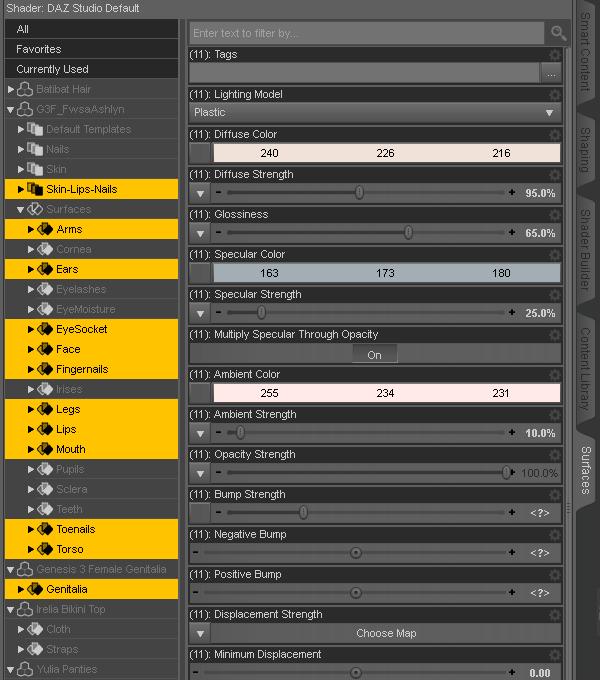Open the Specular Strength gear settings
Screen dimensions: 600x680
[554, 295]
